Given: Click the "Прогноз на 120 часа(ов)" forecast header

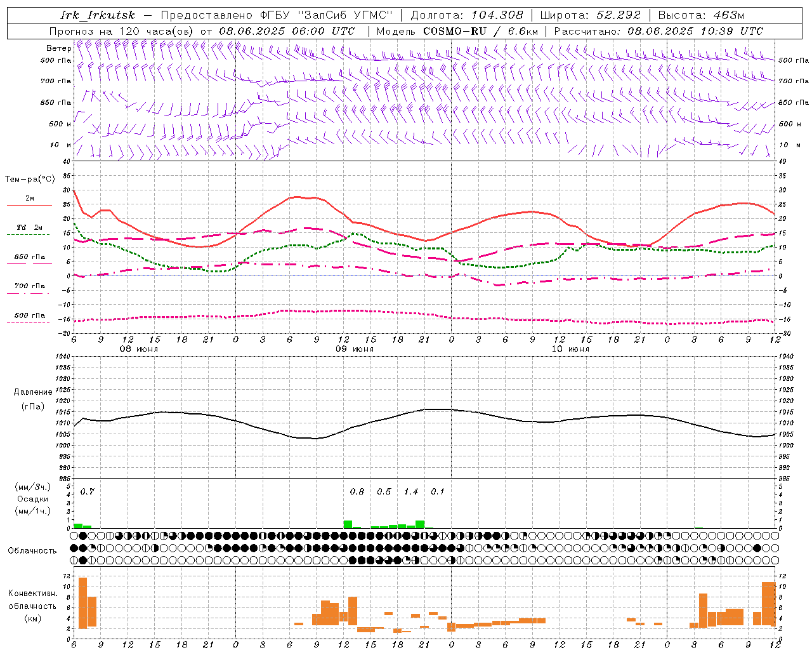Looking at the screenshot, I should tap(122, 31).
